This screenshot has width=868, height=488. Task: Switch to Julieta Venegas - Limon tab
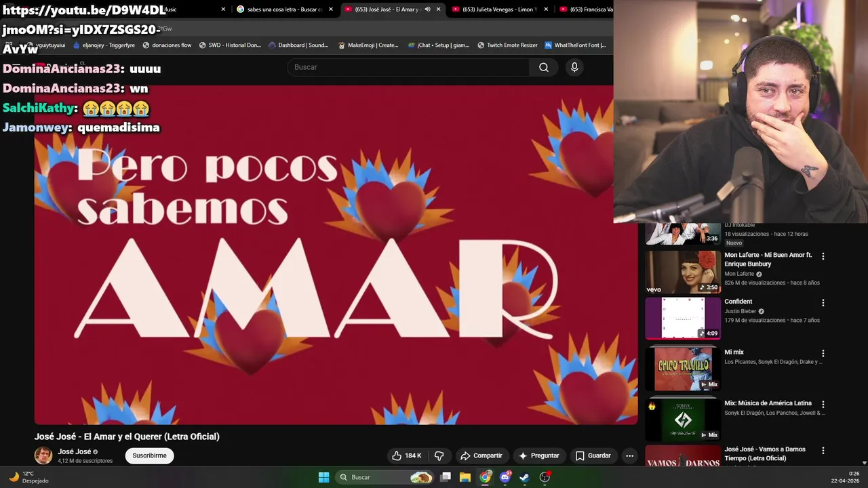tap(498, 9)
